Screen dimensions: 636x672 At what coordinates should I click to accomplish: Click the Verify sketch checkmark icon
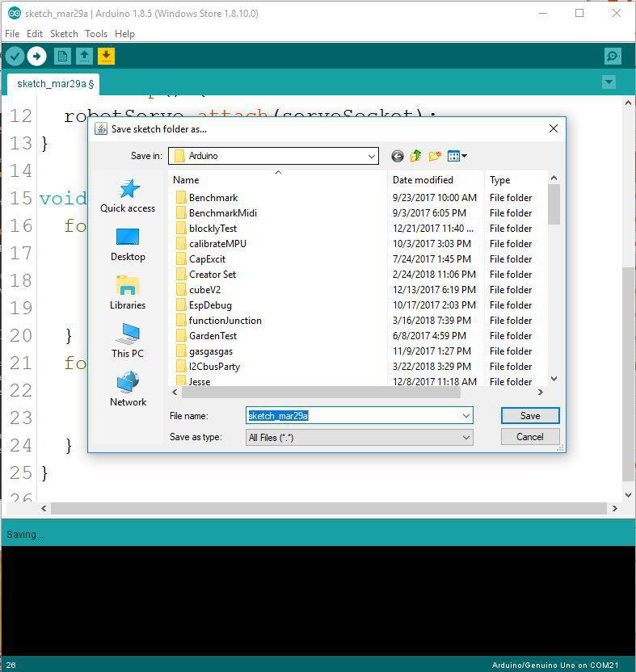[x=15, y=57]
